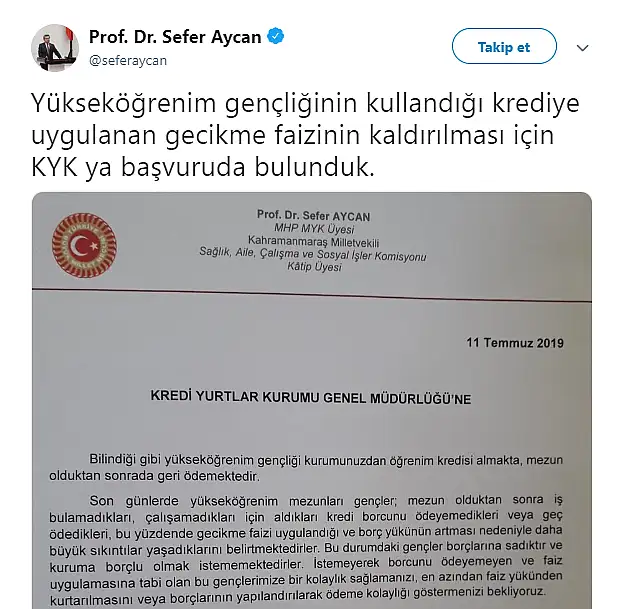Expand tweet options with the chevron arrow

tap(582, 48)
